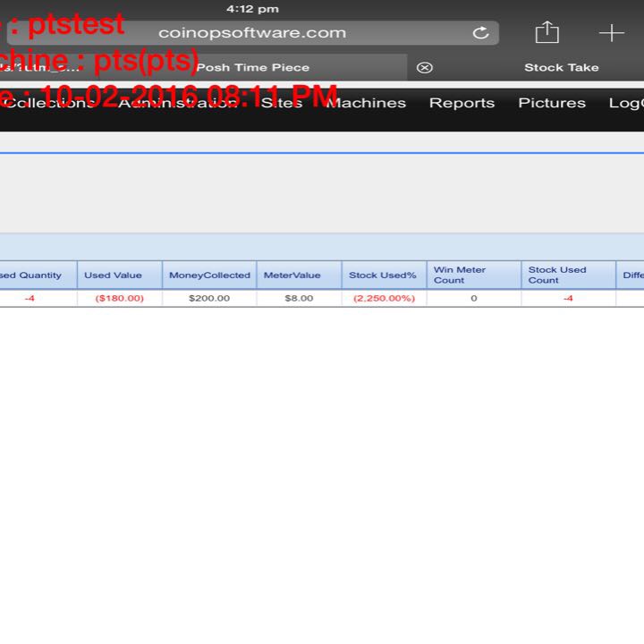The height and width of the screenshot is (644, 644).
Task: Switch to the Posh Time Piece tab
Action: click(x=252, y=68)
